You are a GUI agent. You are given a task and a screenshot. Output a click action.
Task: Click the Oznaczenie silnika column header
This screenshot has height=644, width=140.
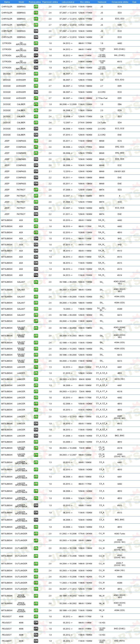[x=120, y=2]
